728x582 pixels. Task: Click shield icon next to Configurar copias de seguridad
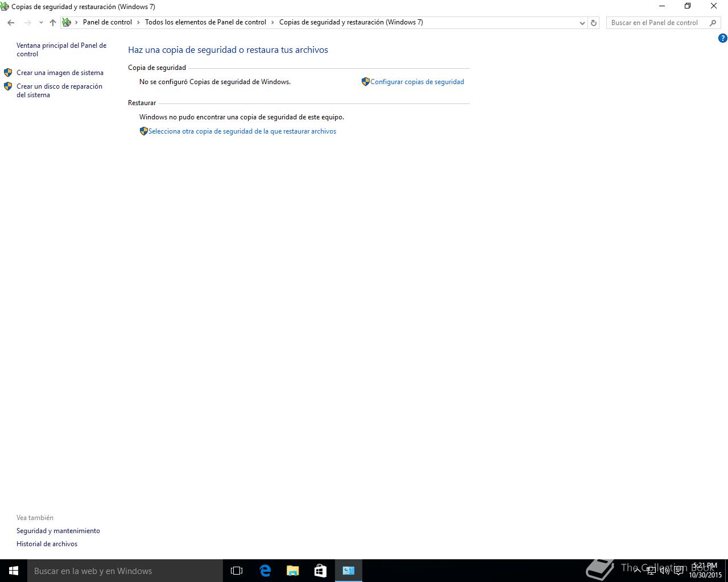(366, 82)
